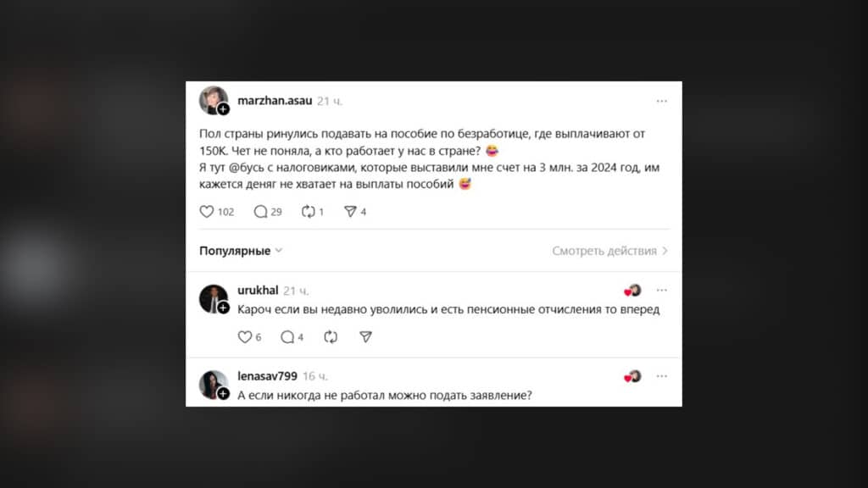Open three-dot menu on urukhal's comment
Image resolution: width=868 pixels, height=488 pixels.
pyautogui.click(x=661, y=291)
